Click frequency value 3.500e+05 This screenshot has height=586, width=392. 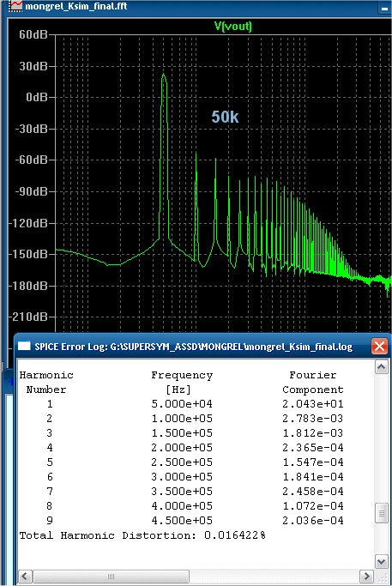[x=182, y=492]
